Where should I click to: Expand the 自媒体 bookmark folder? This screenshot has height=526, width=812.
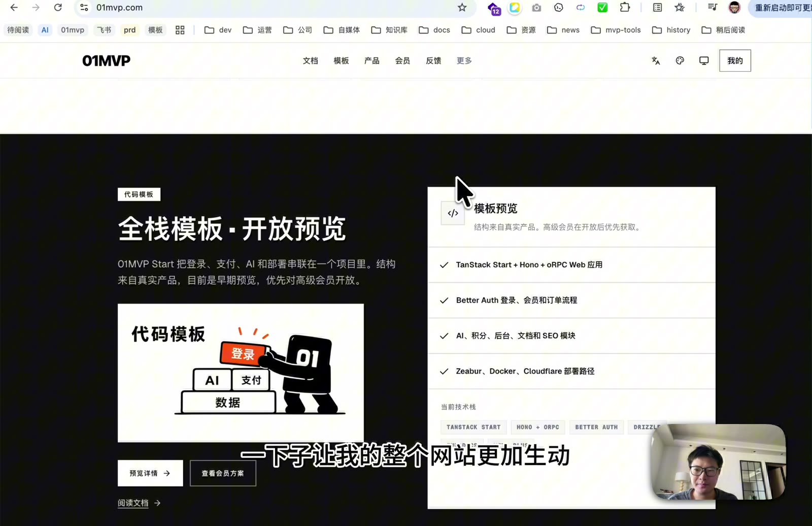click(x=342, y=30)
